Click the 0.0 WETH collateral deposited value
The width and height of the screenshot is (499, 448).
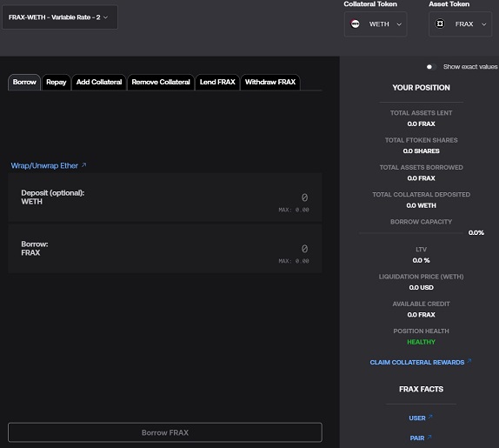coord(421,205)
